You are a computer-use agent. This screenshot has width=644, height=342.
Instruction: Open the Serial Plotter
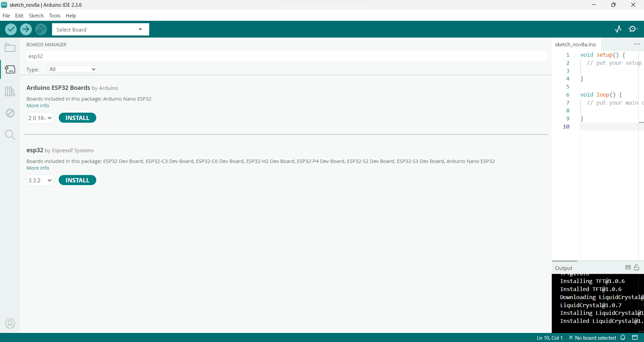(x=618, y=29)
